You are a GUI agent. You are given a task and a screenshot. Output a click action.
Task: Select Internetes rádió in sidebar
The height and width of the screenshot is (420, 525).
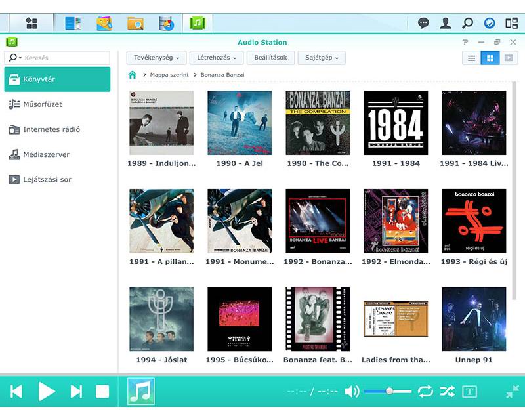(51, 129)
